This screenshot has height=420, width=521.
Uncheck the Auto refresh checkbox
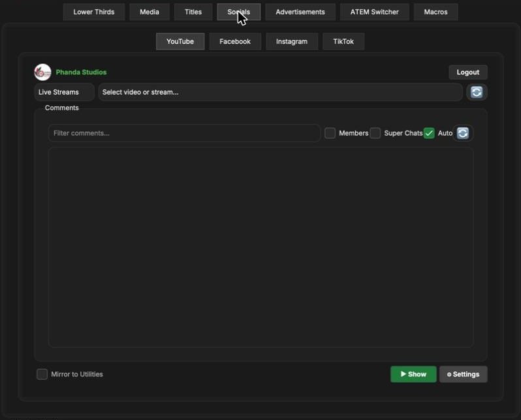429,133
